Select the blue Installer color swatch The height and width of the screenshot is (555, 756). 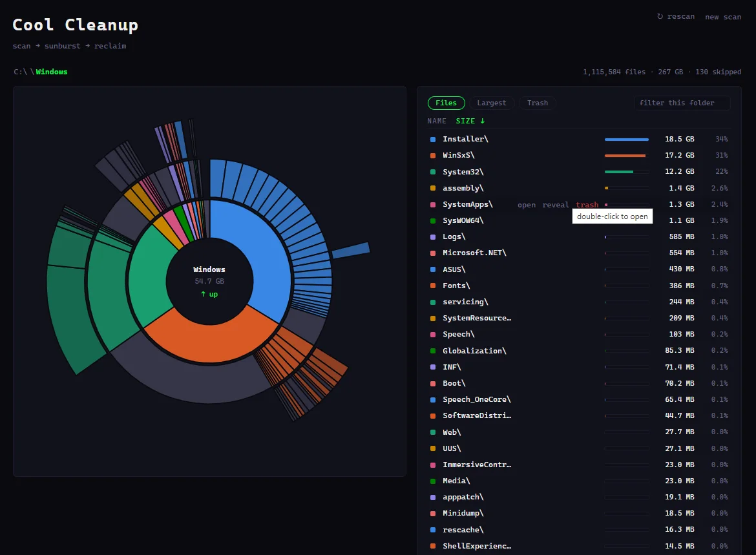click(433, 140)
